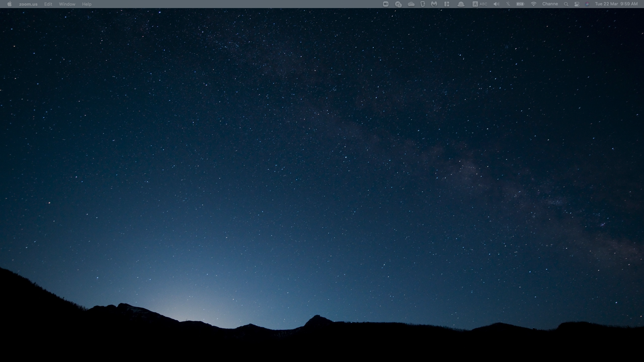The height and width of the screenshot is (362, 644).
Task: Click the Bluetooth disabled icon
Action: point(508,4)
